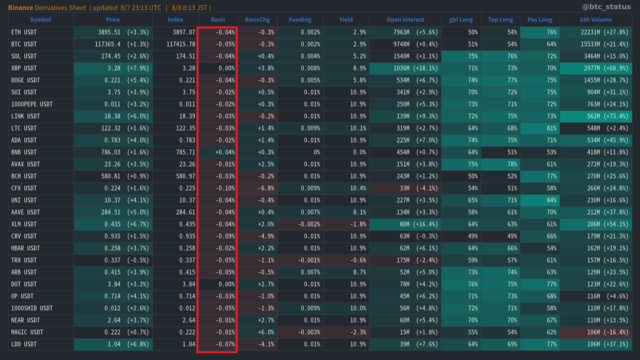Click TRX open interest 175M cell
This screenshot has width=640, height=360.
point(405,260)
